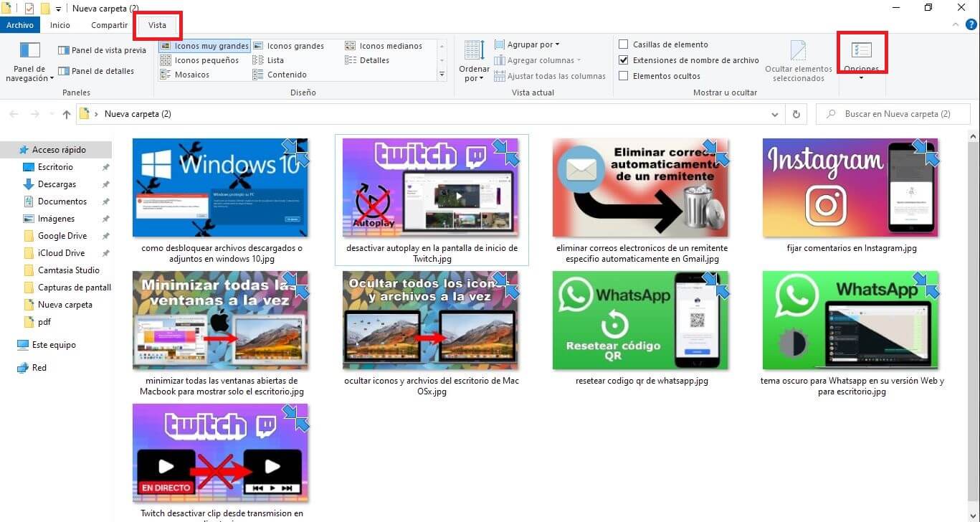
Task: Open the address bar history dropdown
Action: (774, 114)
